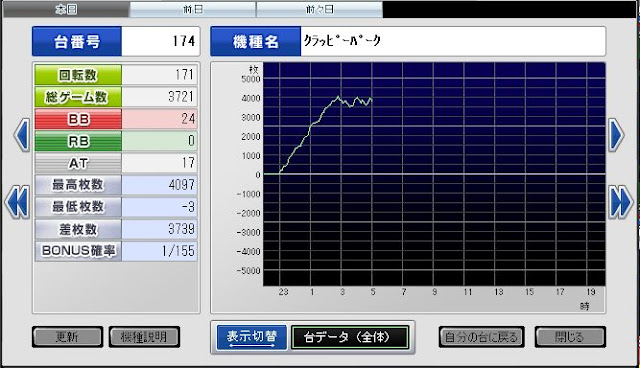Viewport: 640px width, 368px height.
Task: Click the 差枚数 value 3739
Action: [160, 229]
